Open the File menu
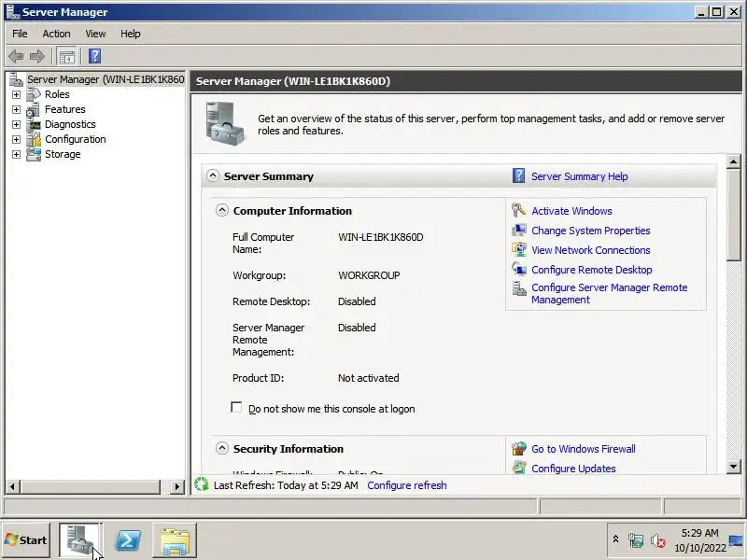 point(20,34)
